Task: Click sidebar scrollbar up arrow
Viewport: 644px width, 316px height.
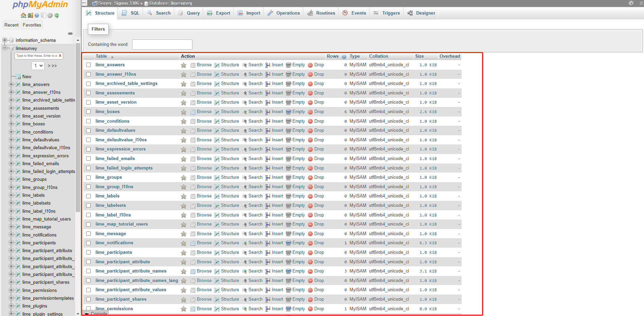Action: pos(78,40)
